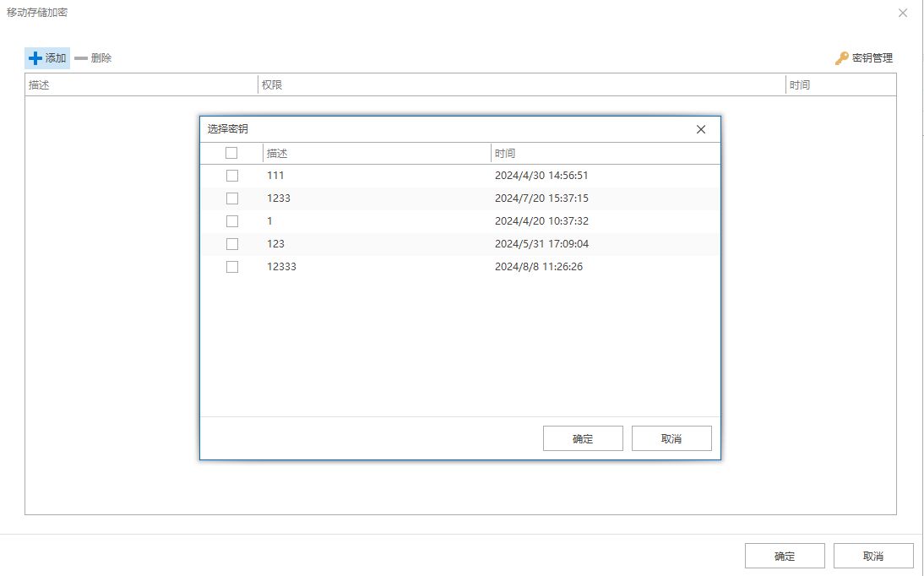
Task: Cancel the 选择密钥 dialog
Action: pos(671,438)
